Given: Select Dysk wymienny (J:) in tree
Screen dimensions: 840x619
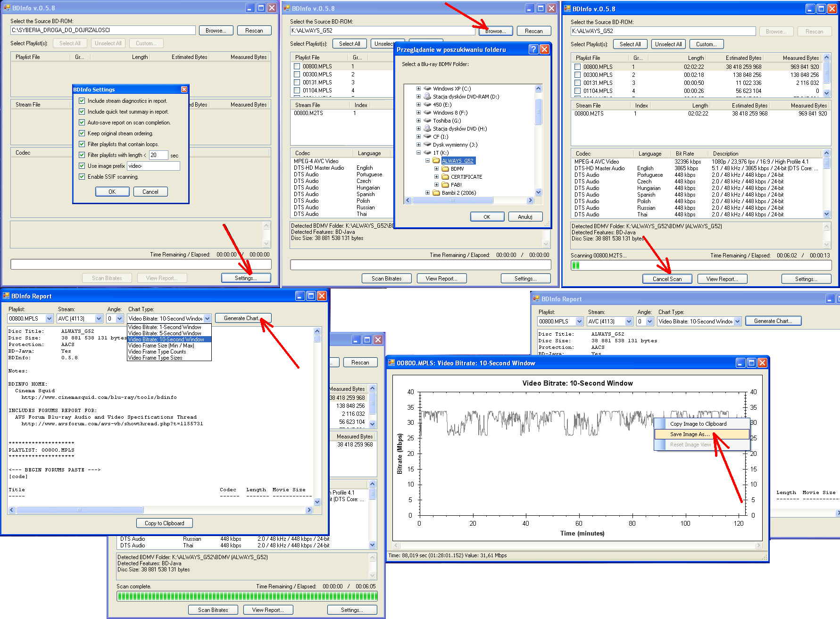Looking at the screenshot, I should [x=455, y=145].
